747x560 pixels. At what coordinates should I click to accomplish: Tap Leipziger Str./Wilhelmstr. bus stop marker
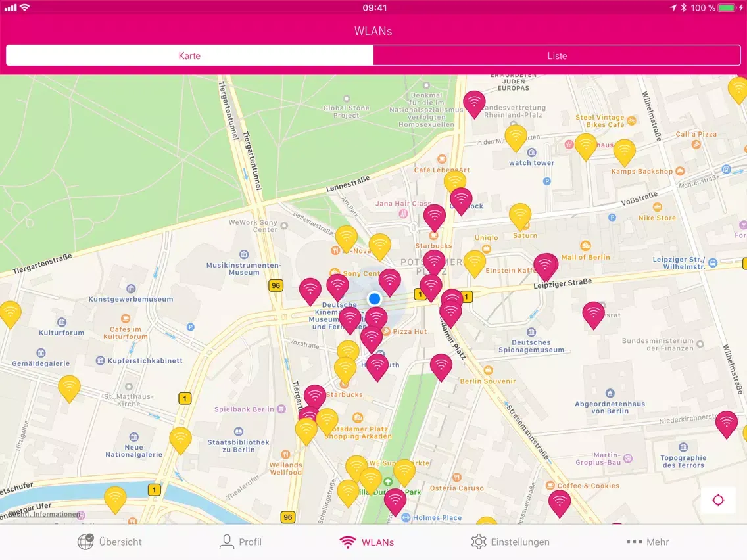[713, 263]
